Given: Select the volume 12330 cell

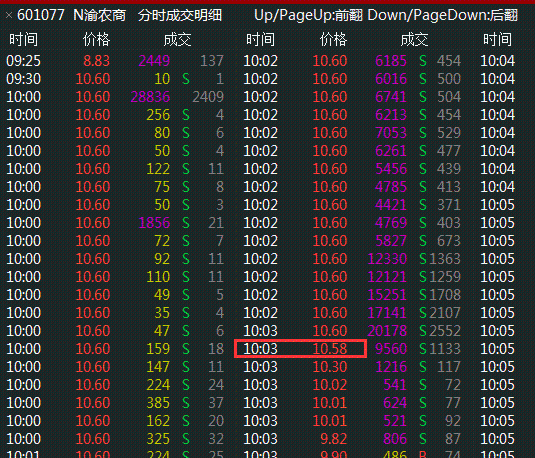Looking at the screenshot, I should pyautogui.click(x=387, y=259).
